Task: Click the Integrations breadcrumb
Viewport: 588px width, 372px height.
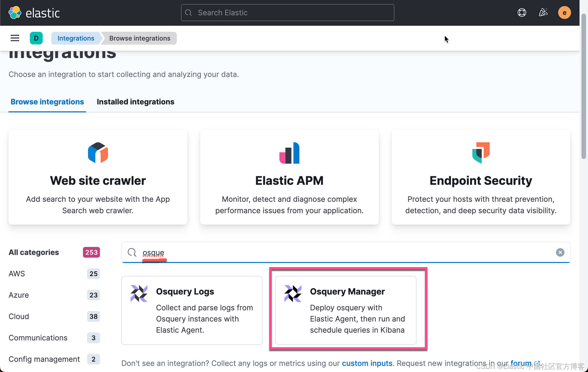Action: click(76, 38)
